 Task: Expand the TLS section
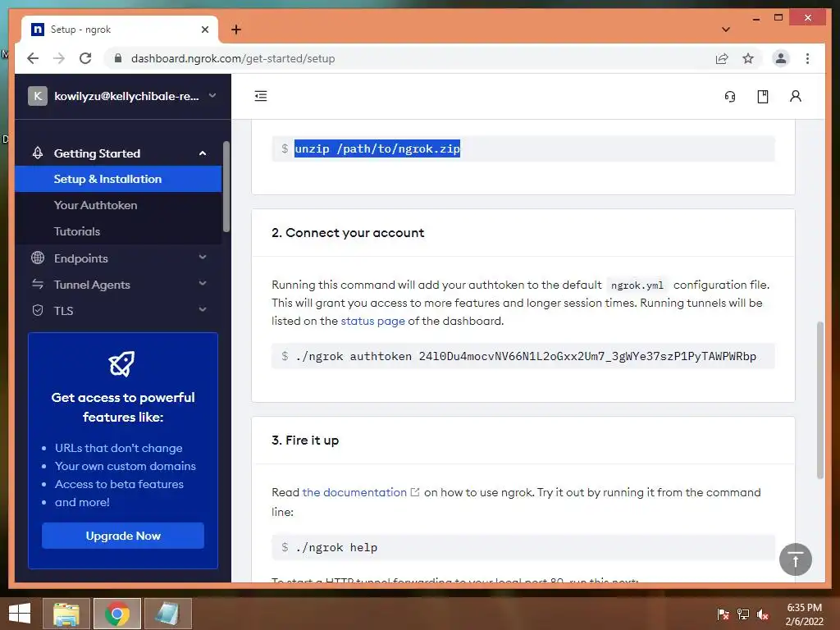(202, 309)
